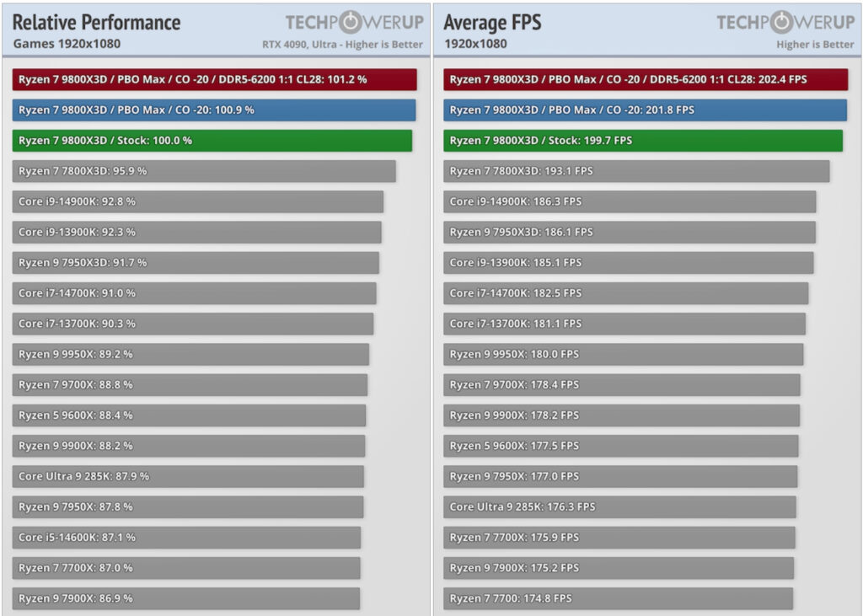Select the blue 9800X3D PBO Max 100.9 % bar
This screenshot has width=863, height=616.
coord(214,110)
